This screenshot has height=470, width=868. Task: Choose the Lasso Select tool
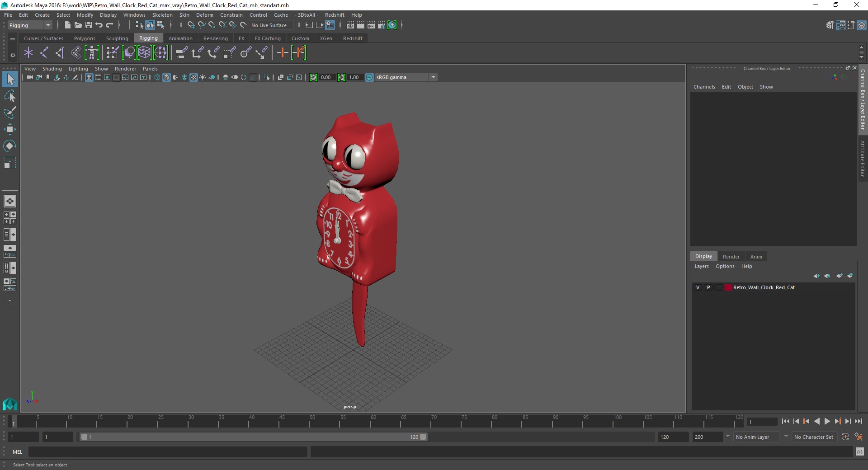[10, 96]
